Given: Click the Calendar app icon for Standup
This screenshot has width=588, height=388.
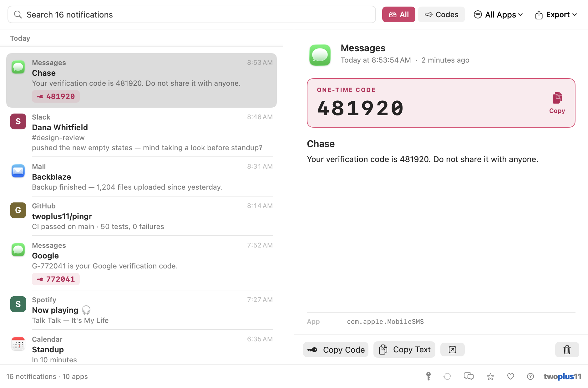Looking at the screenshot, I should tap(18, 344).
